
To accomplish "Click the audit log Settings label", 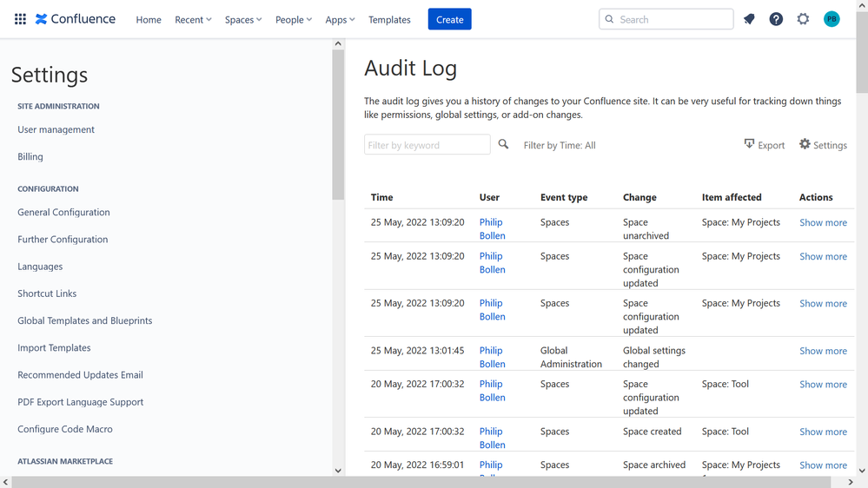I will coord(830,146).
